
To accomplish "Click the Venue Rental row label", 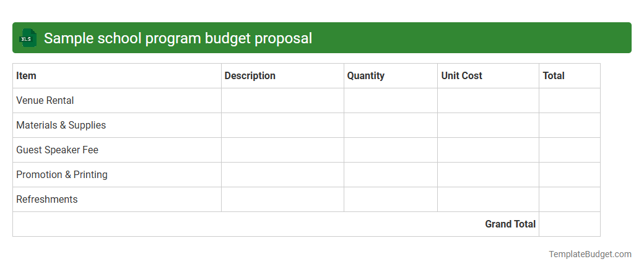I will 45,101.
